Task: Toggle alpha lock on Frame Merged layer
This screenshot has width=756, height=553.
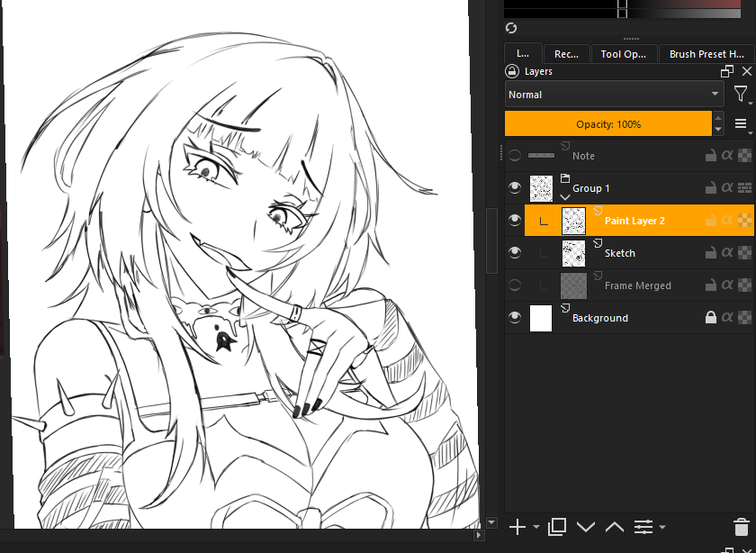Action: [x=727, y=286]
